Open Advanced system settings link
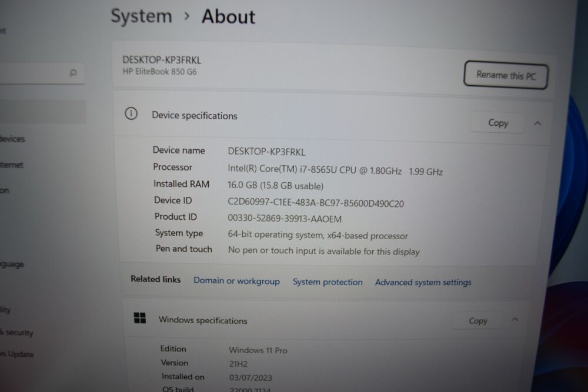This screenshot has width=588, height=392. (x=423, y=282)
